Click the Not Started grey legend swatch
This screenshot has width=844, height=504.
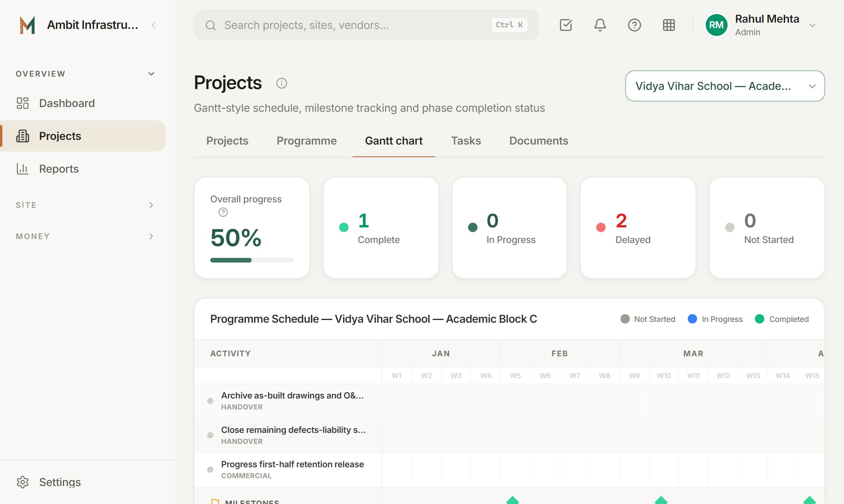(625, 319)
